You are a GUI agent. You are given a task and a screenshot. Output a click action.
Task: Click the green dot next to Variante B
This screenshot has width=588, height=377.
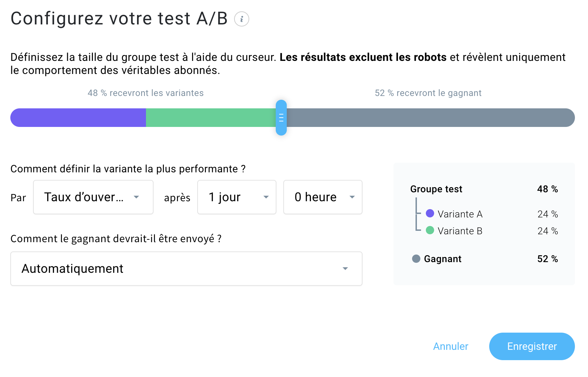(x=430, y=230)
